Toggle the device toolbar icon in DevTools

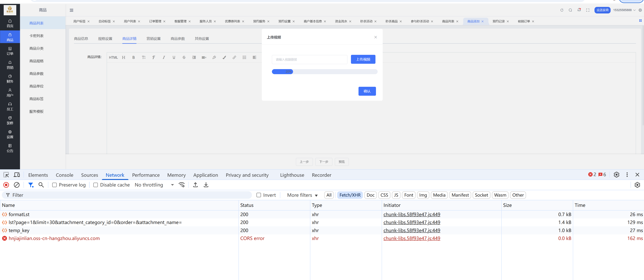coord(17,175)
